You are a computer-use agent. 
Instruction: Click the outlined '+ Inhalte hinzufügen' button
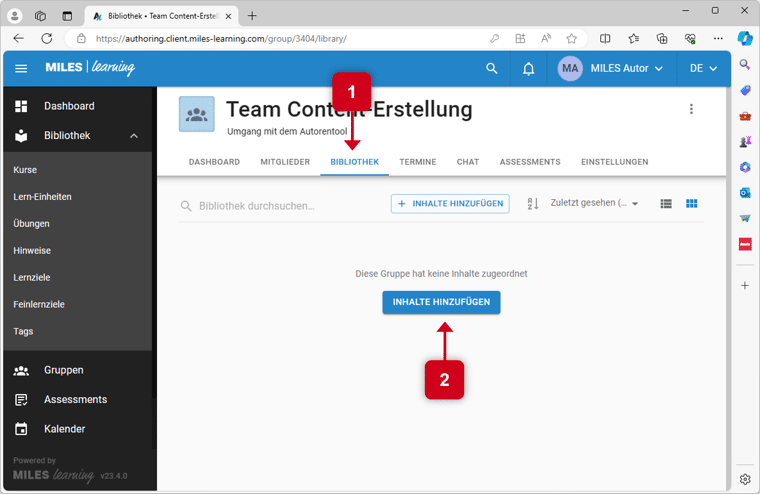pos(450,204)
